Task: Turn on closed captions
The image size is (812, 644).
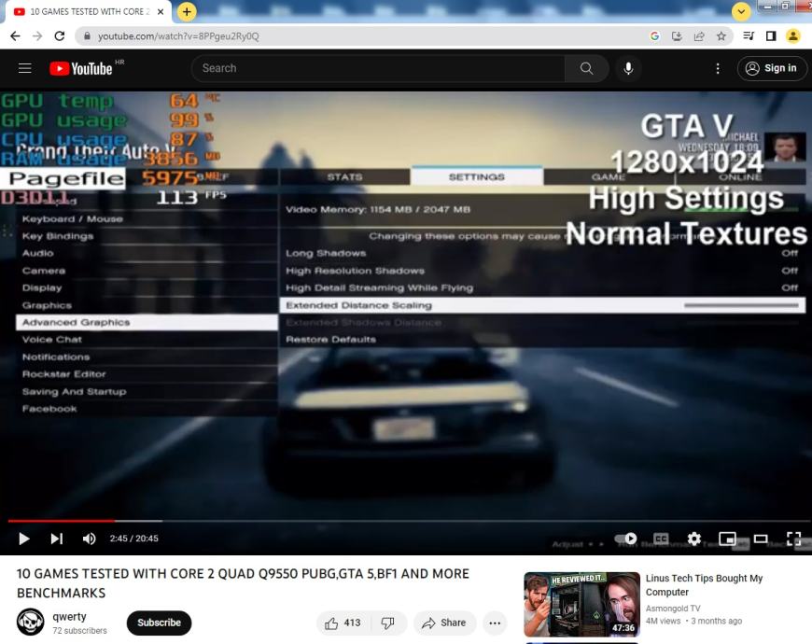Action: 661,539
